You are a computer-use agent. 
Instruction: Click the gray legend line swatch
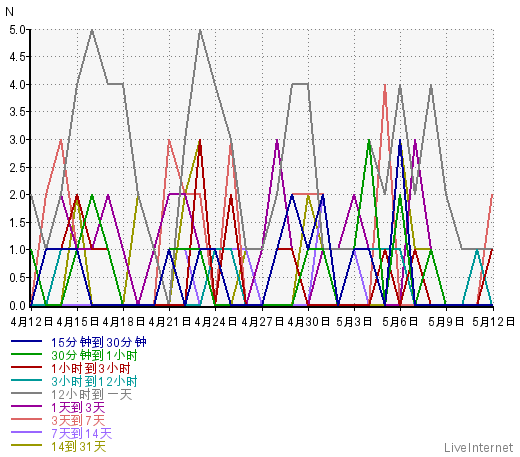tap(26, 393)
